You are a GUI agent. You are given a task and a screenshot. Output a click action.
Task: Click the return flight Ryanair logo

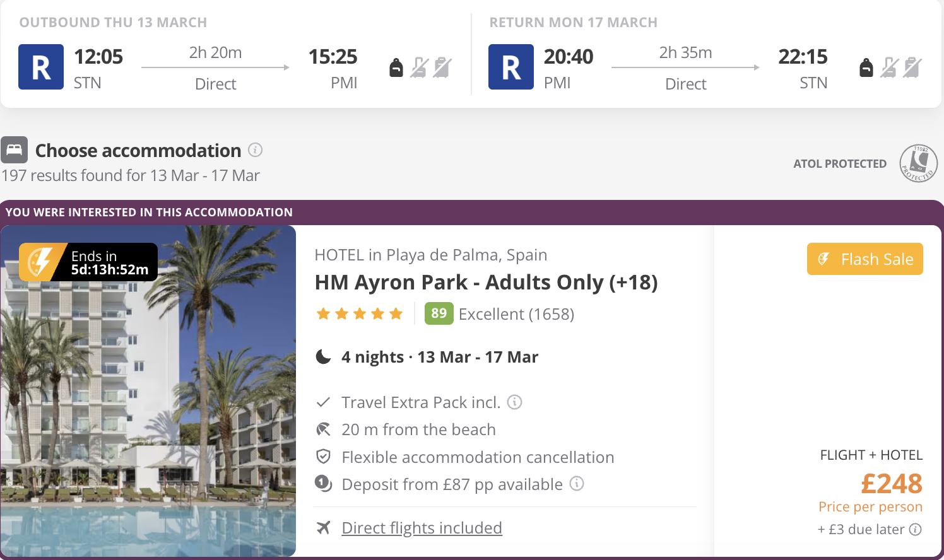[511, 67]
